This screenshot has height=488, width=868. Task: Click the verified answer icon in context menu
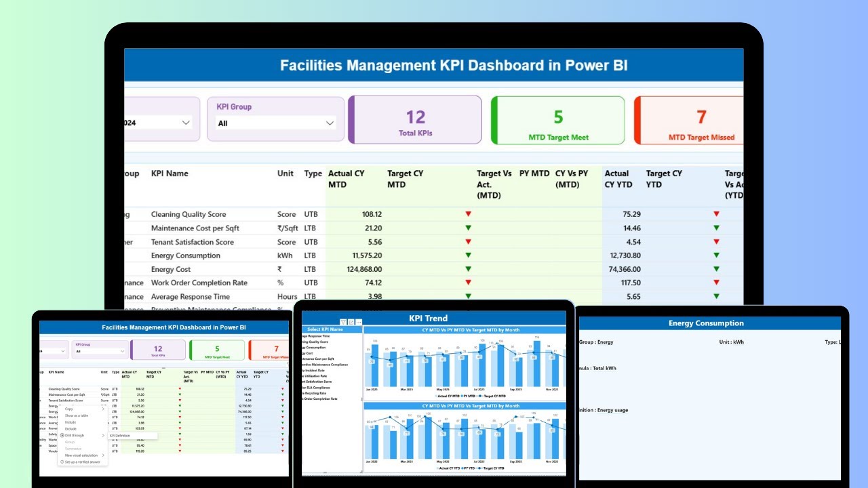62,462
